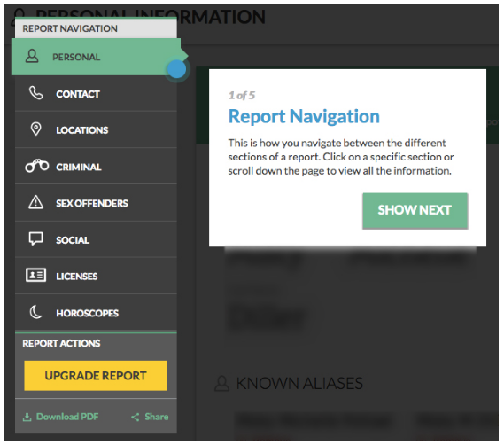Click the handcuffs Criminal icon
This screenshot has height=445, width=504.
[x=37, y=166]
